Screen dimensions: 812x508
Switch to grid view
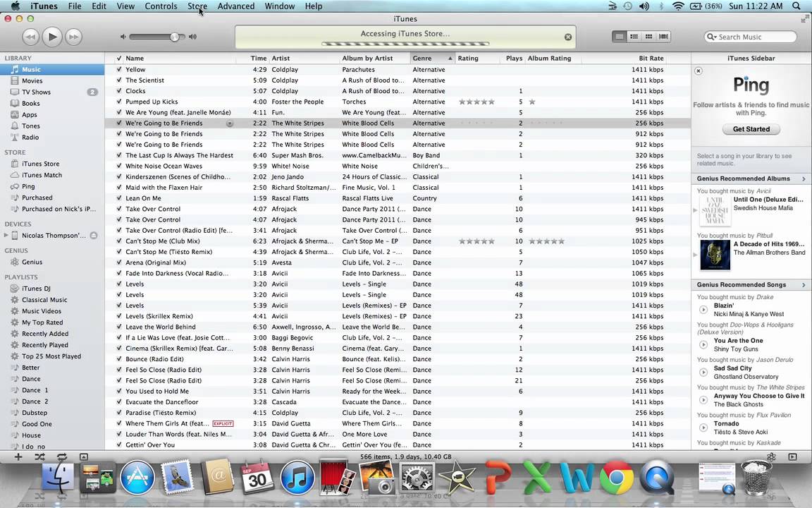point(648,37)
